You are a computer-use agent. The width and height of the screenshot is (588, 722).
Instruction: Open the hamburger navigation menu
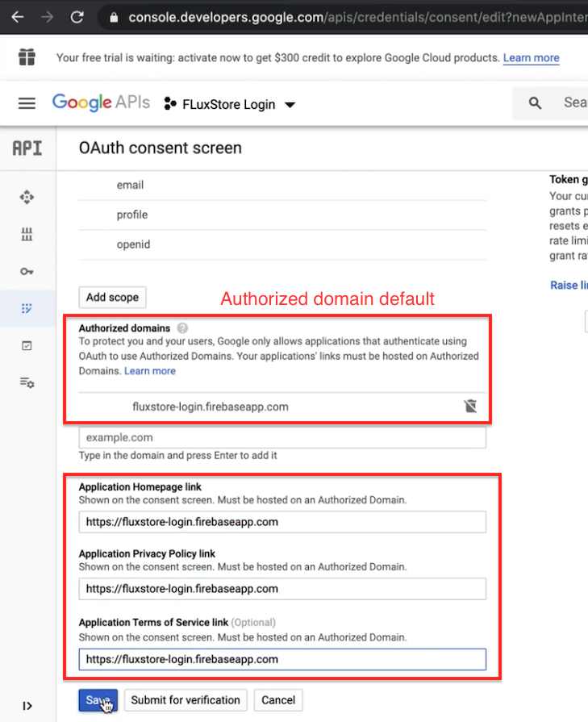coord(27,103)
